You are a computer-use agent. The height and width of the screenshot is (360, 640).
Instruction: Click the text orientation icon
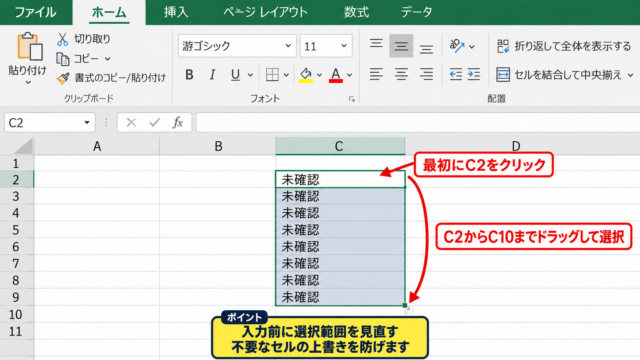[457, 46]
